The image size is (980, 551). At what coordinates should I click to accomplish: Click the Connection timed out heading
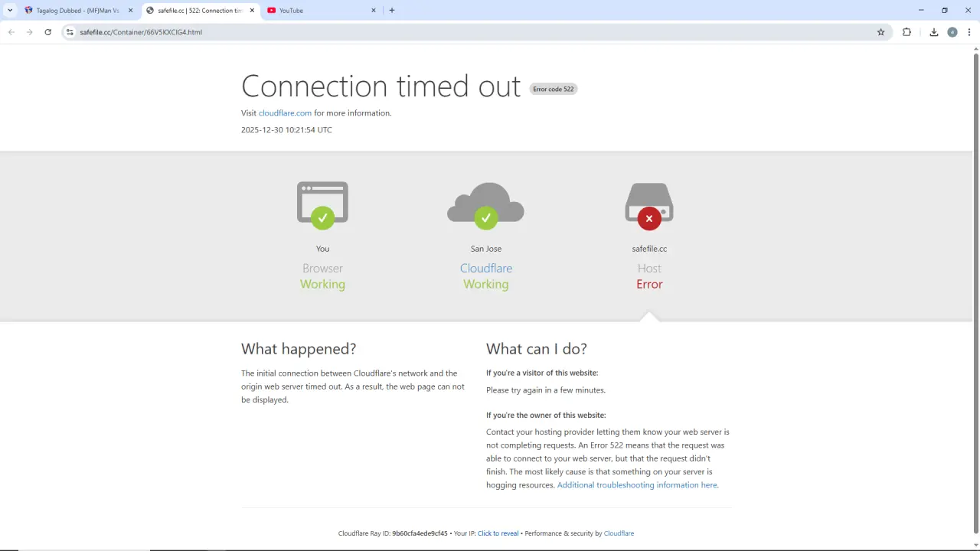coord(381,86)
